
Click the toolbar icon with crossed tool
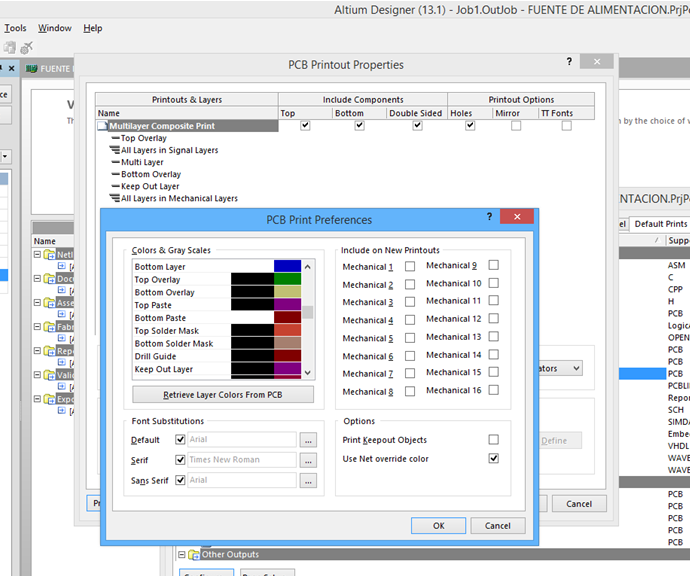[27, 48]
